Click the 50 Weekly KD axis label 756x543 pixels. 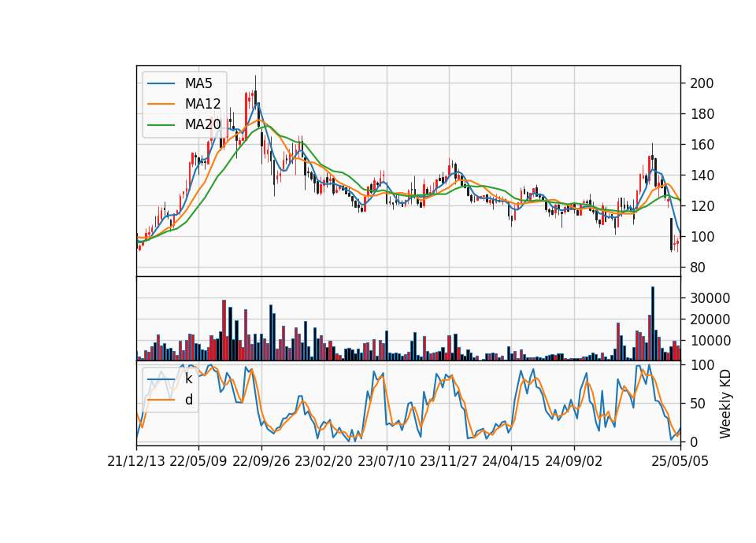[698, 404]
